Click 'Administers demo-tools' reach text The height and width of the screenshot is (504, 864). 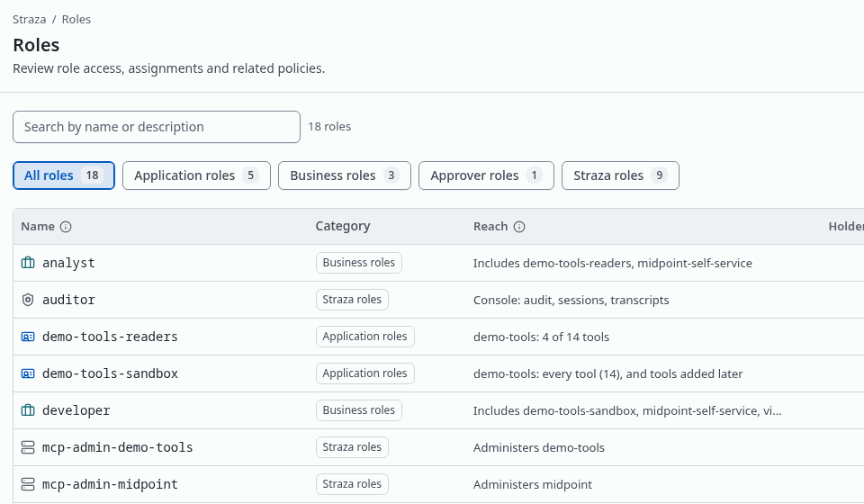(539, 448)
